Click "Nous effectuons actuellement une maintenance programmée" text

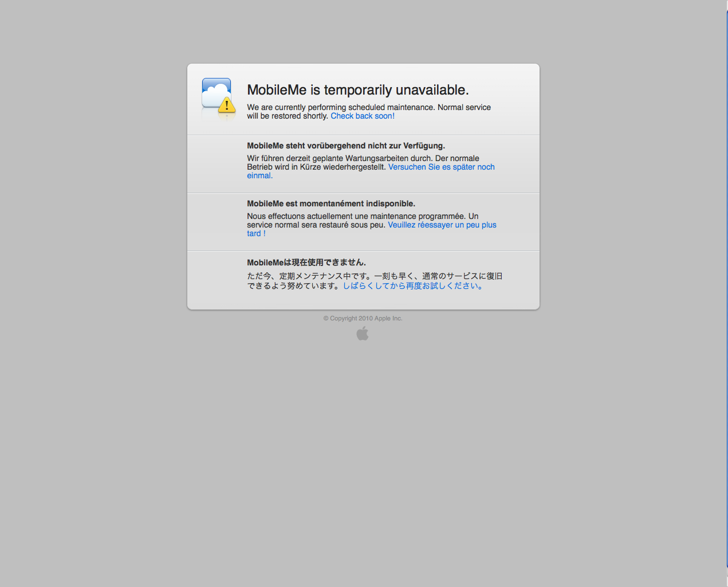[356, 216]
